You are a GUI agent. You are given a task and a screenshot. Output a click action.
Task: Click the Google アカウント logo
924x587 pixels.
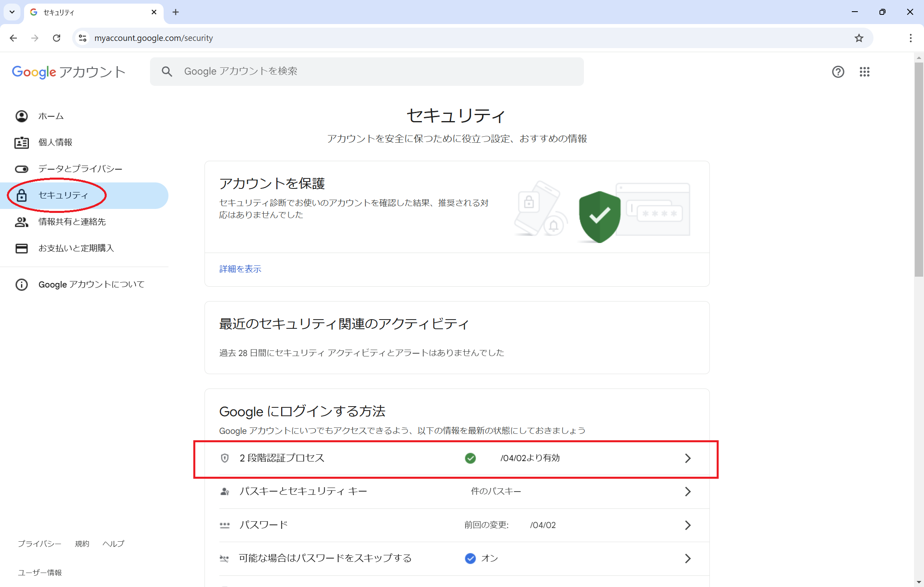[69, 72]
